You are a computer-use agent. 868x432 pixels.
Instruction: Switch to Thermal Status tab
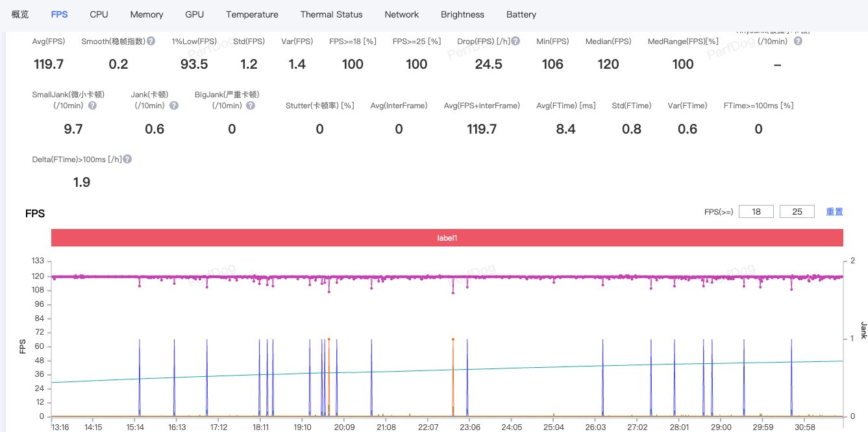[x=331, y=14]
